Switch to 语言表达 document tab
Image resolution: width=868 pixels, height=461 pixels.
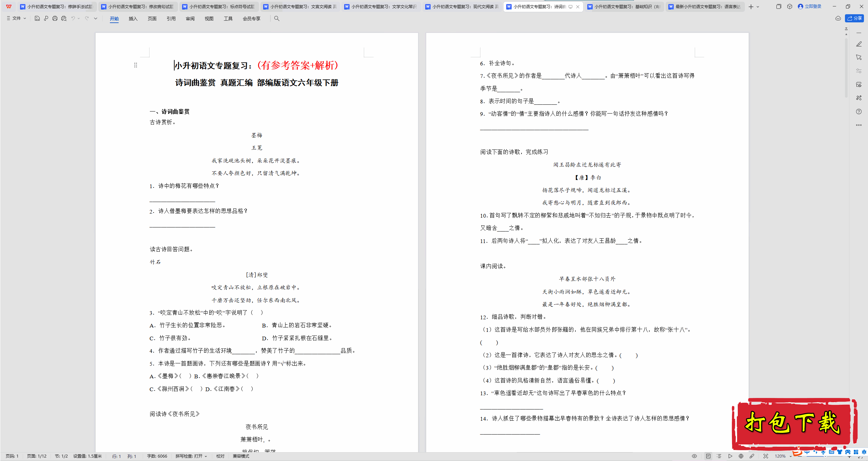point(705,7)
